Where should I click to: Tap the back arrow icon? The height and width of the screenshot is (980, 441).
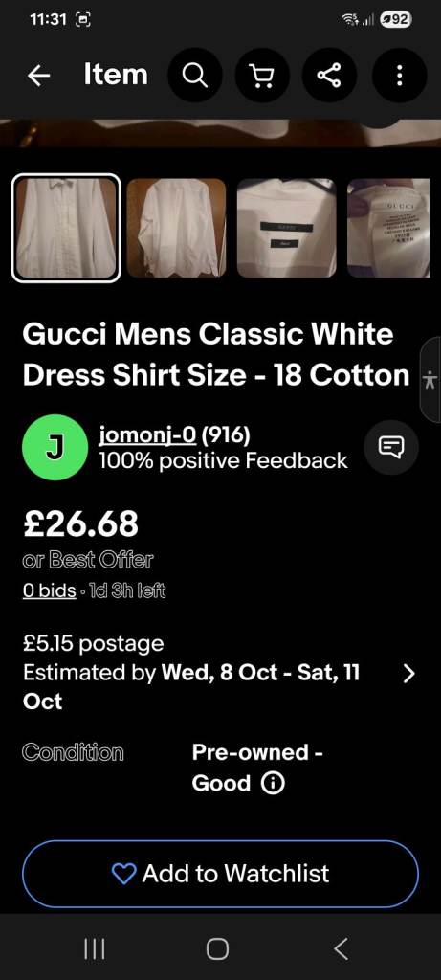pos(39,76)
